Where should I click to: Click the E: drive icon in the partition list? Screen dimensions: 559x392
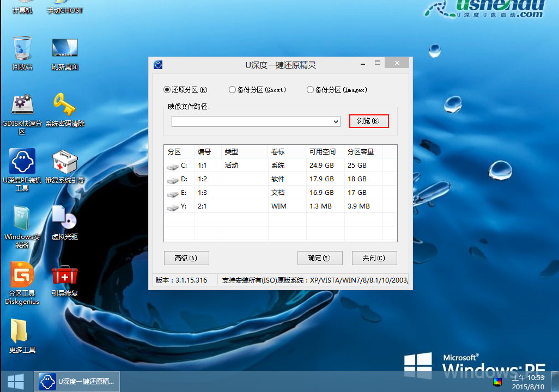pos(173,193)
